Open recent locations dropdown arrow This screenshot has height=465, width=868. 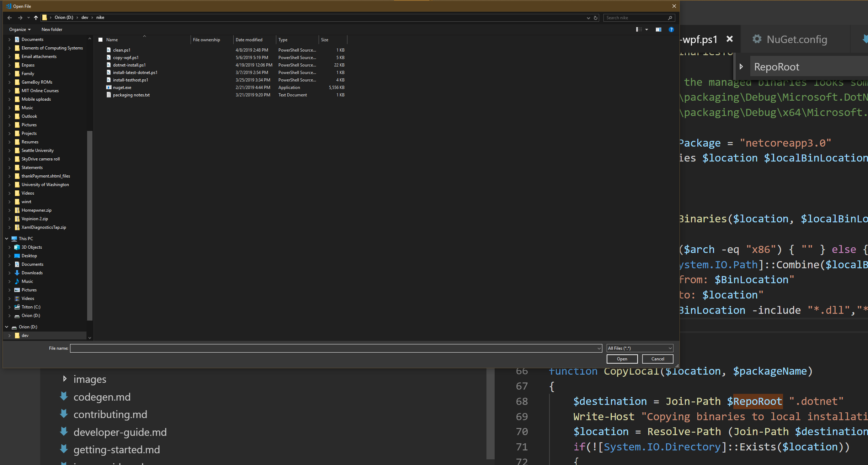[x=28, y=18]
